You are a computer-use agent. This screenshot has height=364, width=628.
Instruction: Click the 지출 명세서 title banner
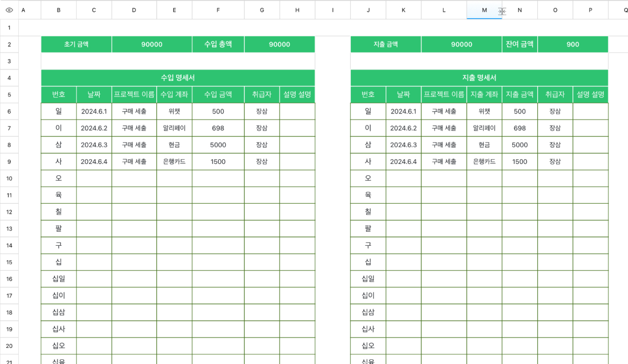[479, 78]
